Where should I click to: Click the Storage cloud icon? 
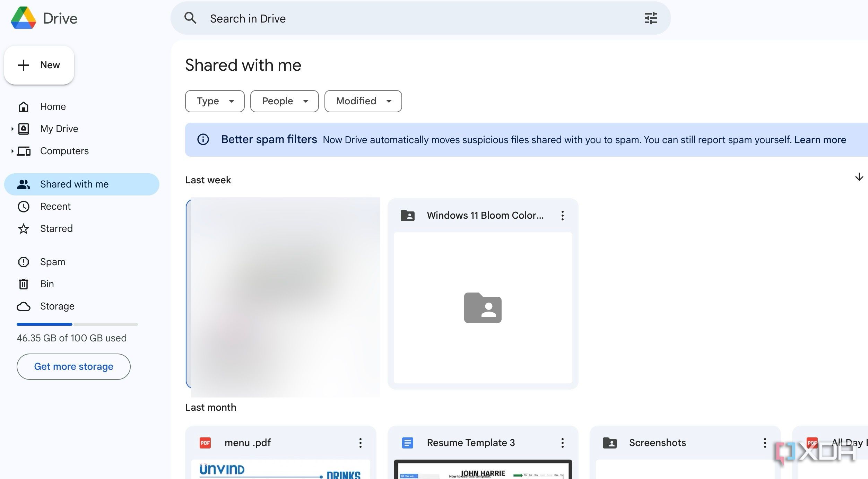tap(24, 306)
